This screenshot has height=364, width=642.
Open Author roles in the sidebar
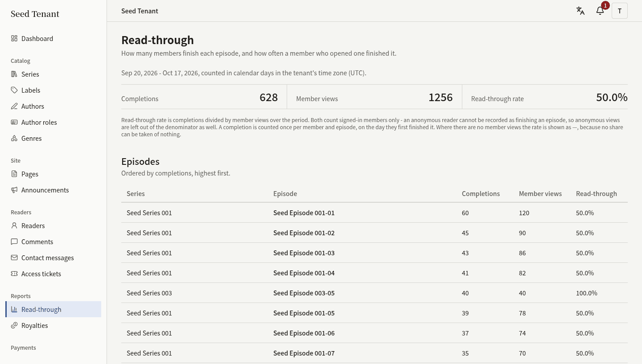click(x=53, y=122)
